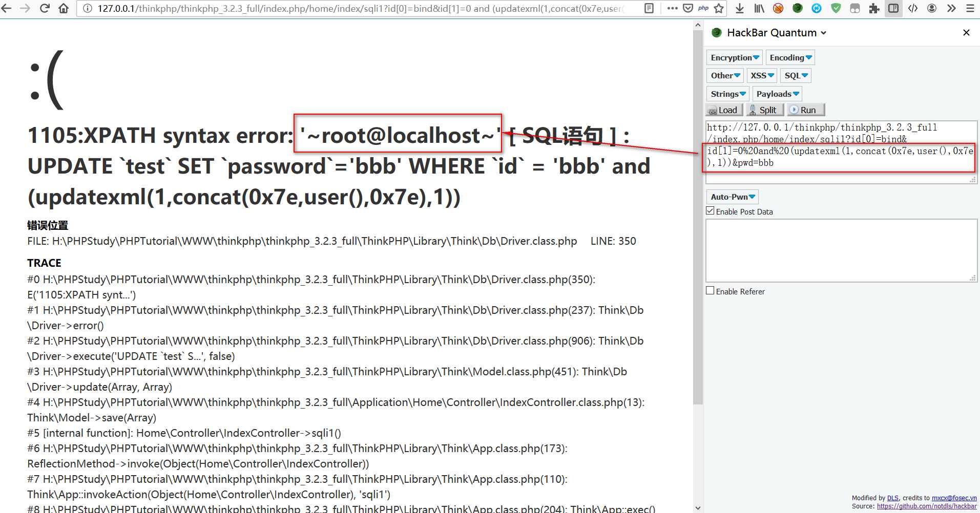Expand the Auto-Pwn dropdown
The height and width of the screenshot is (513, 980).
click(733, 197)
